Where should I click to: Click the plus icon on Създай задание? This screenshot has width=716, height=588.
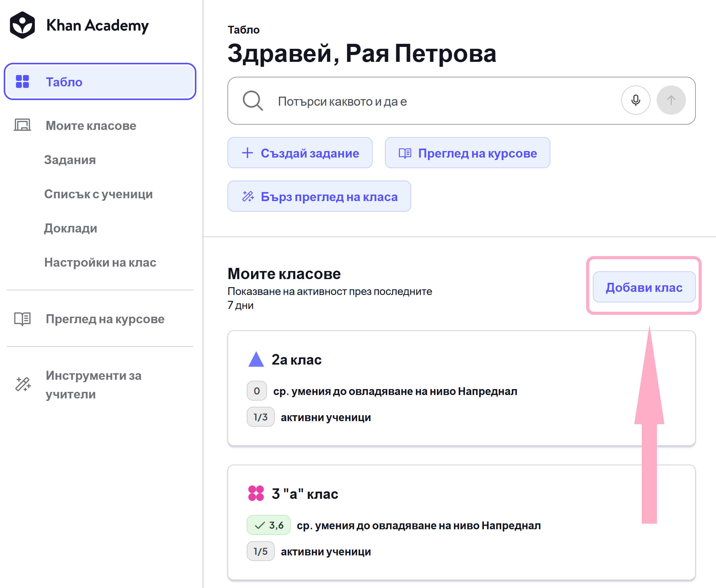click(x=248, y=153)
